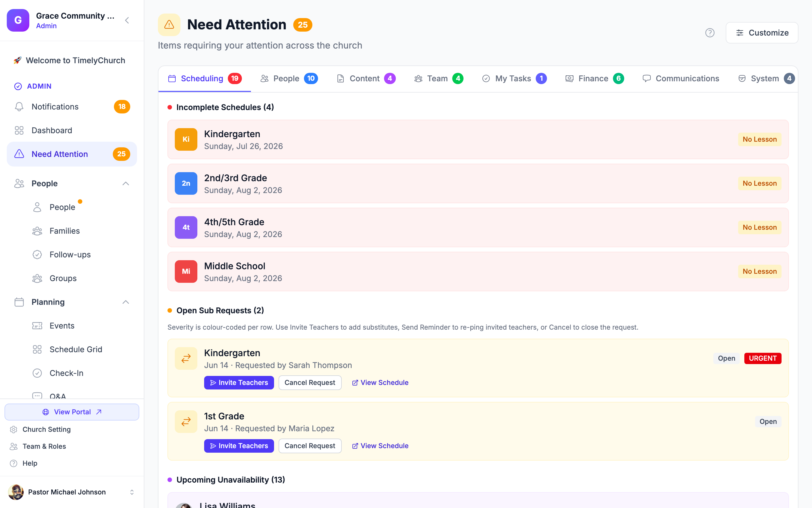Cancel Request for 1st Grade

(310, 446)
